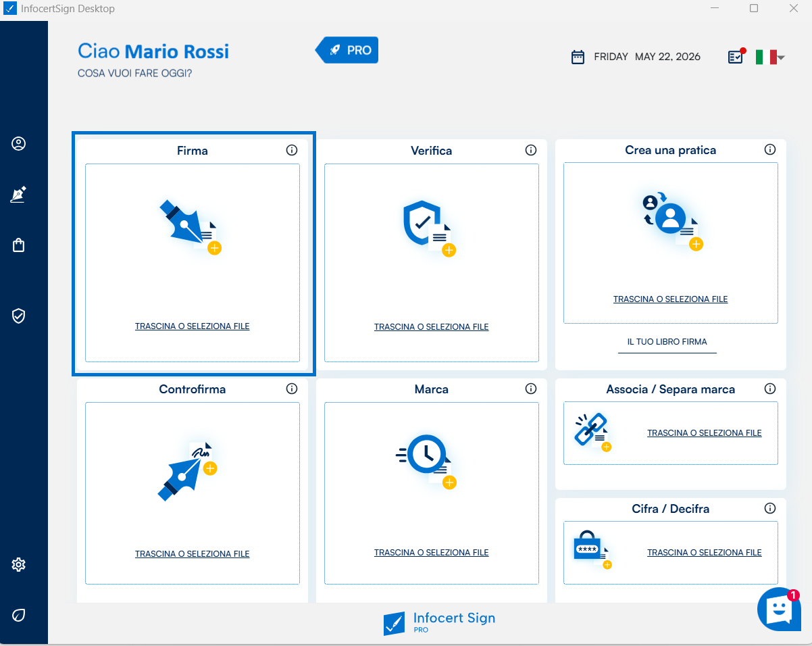Image resolution: width=812 pixels, height=646 pixels.
Task: Open the shopping bag store icon
Action: pyautogui.click(x=19, y=245)
